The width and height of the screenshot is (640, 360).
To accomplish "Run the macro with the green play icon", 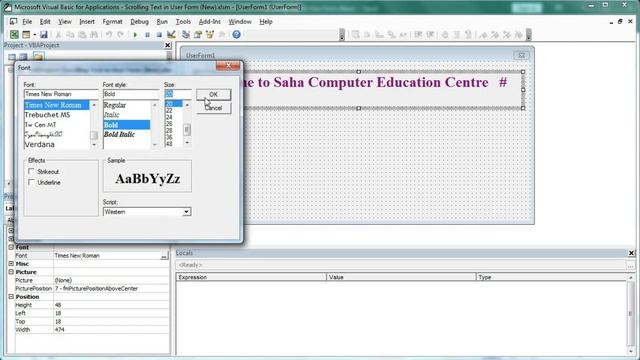I will coord(135,35).
